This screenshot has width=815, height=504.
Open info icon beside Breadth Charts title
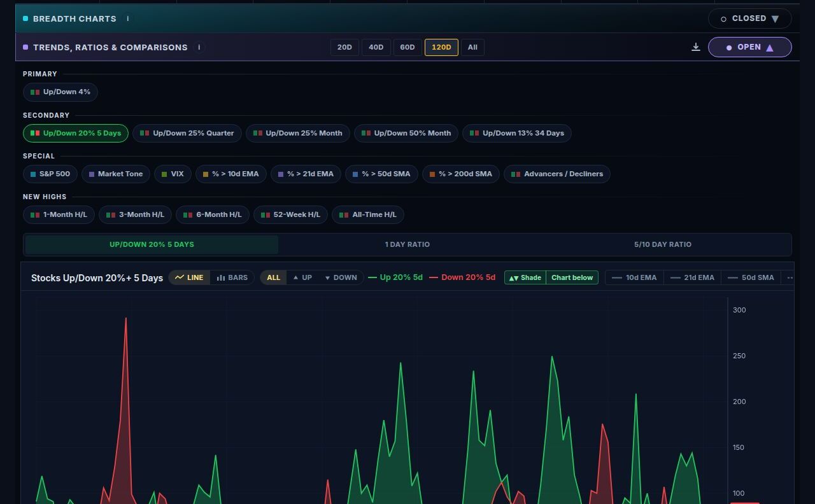(128, 18)
